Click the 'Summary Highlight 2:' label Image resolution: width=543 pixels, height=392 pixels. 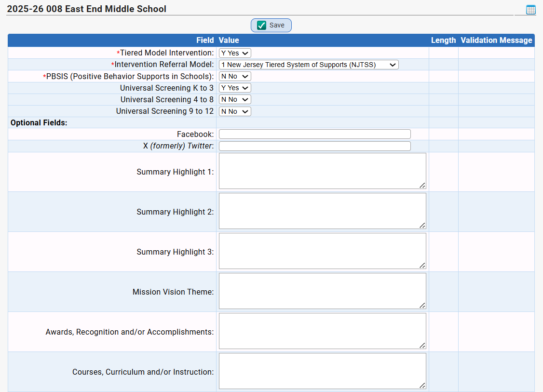coord(175,212)
